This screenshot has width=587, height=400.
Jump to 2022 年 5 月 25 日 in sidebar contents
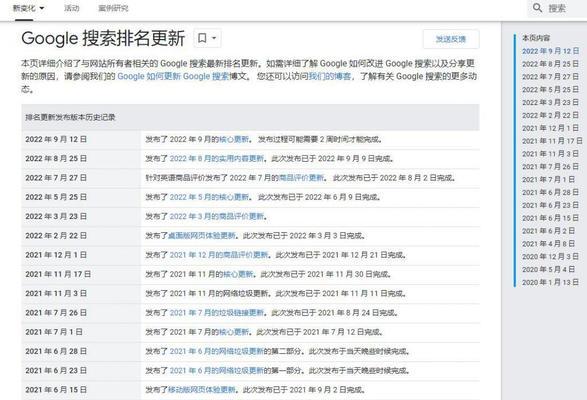pyautogui.click(x=550, y=90)
